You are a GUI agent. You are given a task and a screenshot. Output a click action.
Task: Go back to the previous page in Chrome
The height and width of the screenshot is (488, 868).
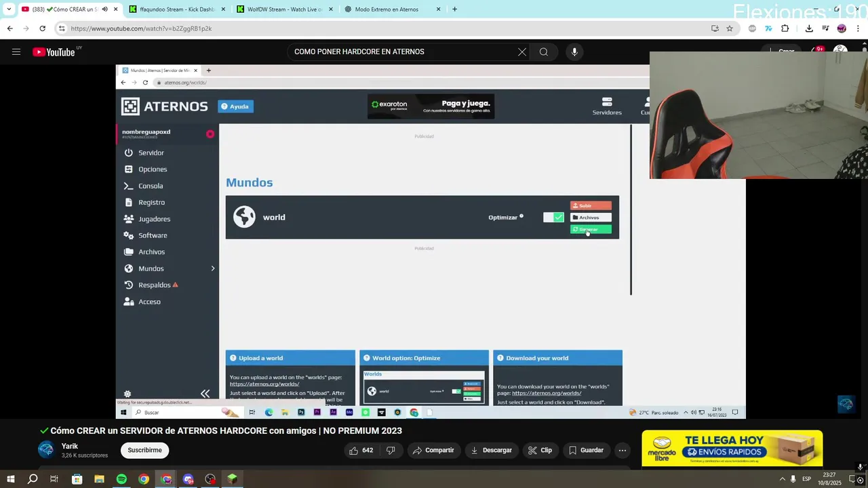pyautogui.click(x=9, y=28)
